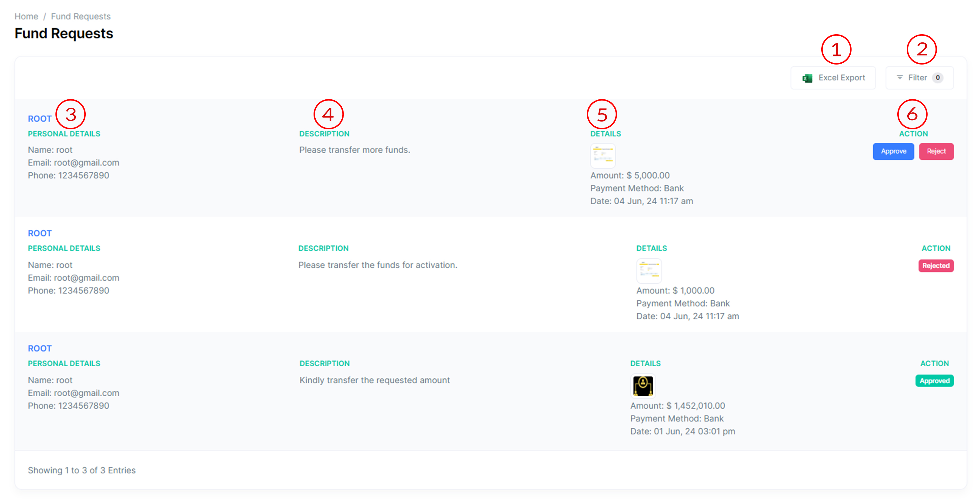Screen dimensions: 980x499
Task: Click the filter count badge showing 0
Action: (x=938, y=78)
